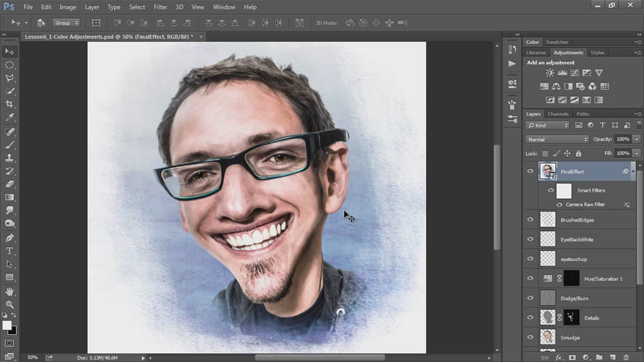Open the Auto-Select Group dropdown

coord(66,23)
